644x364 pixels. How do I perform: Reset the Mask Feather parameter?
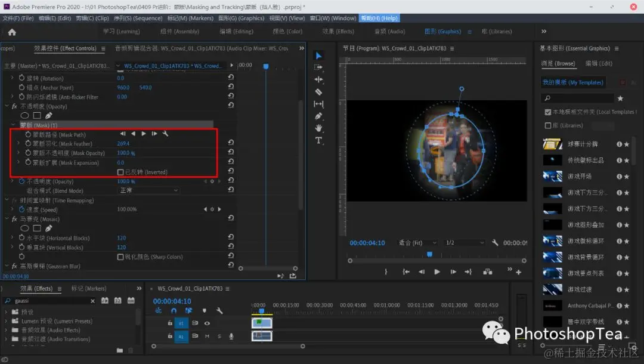coord(231,143)
